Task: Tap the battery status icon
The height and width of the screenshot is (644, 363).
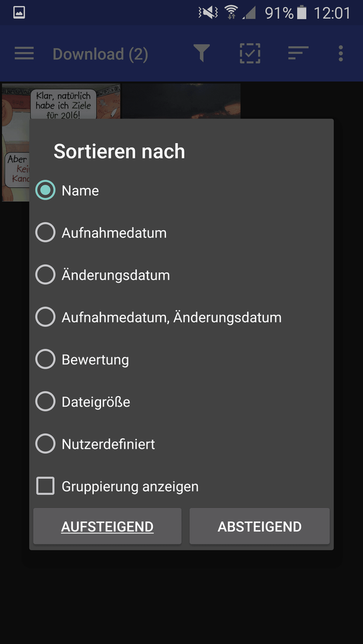Action: tap(302, 13)
